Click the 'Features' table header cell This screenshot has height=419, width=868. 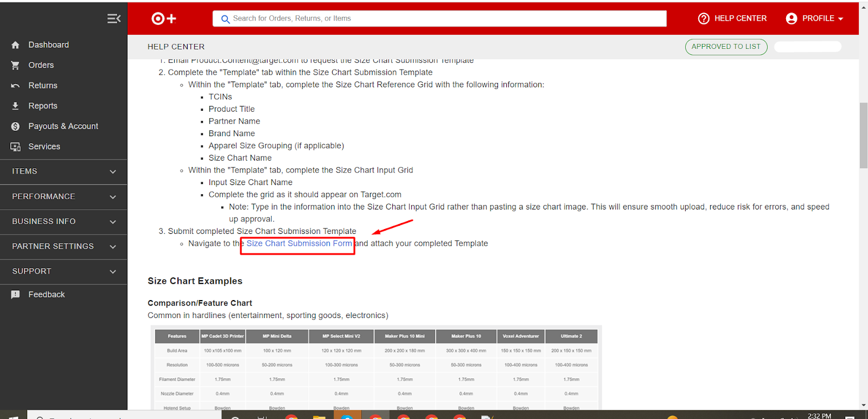coord(177,337)
